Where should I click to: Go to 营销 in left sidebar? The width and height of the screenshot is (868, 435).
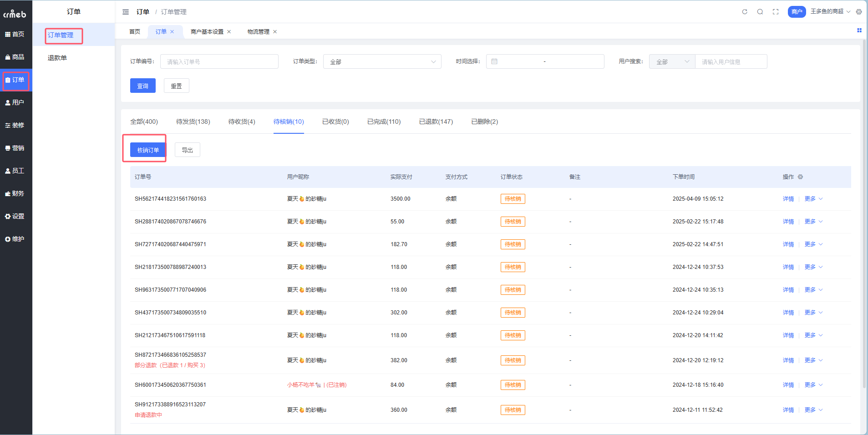coord(16,148)
